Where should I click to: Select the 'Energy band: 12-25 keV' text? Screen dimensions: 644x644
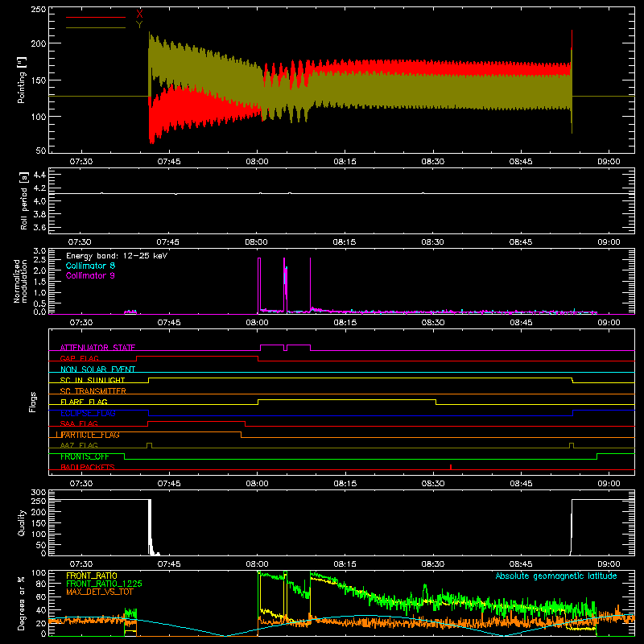117,256
